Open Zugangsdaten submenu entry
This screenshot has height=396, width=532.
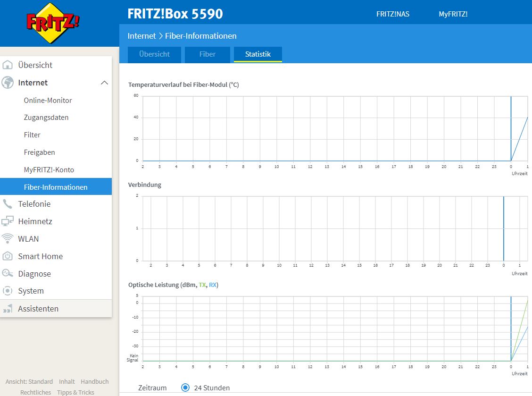[x=46, y=118]
